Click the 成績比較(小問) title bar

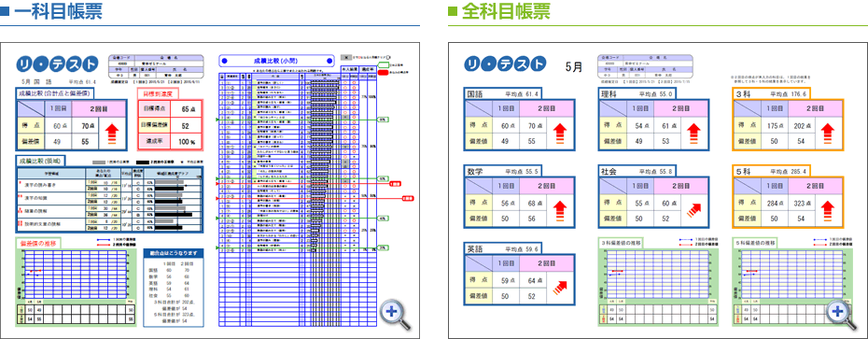click(276, 59)
